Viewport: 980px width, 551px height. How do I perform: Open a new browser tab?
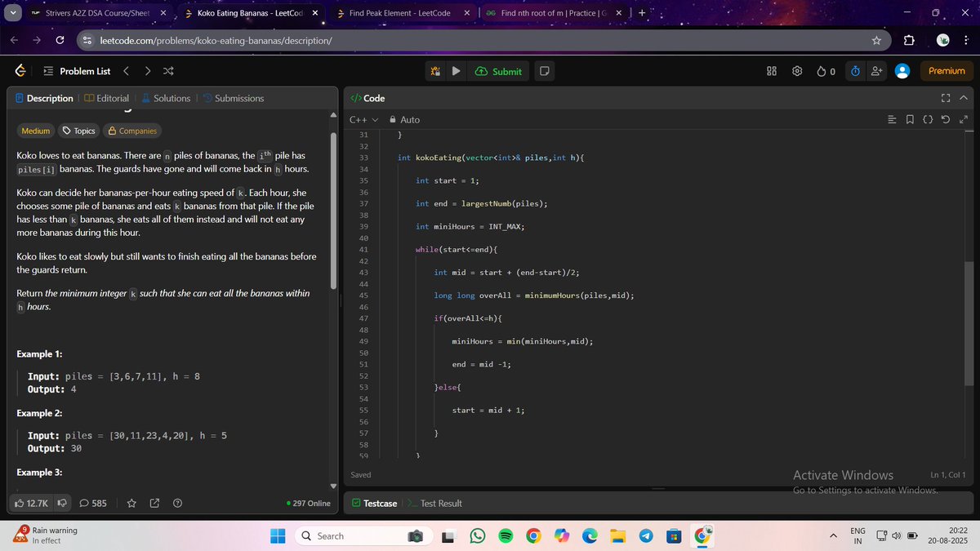coord(641,14)
